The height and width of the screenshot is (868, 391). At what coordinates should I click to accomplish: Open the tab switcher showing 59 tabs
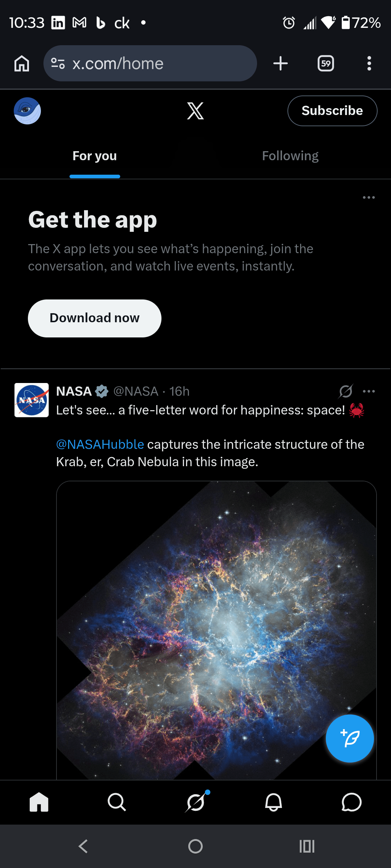tap(325, 64)
